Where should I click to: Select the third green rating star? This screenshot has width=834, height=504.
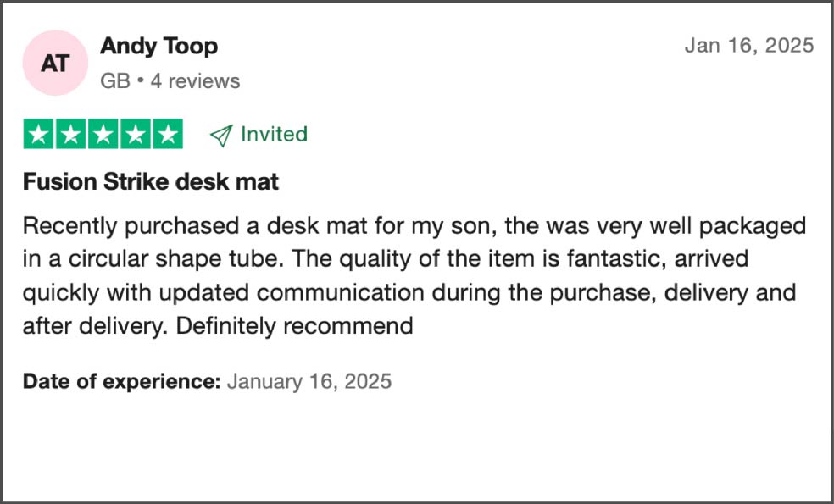(103, 134)
